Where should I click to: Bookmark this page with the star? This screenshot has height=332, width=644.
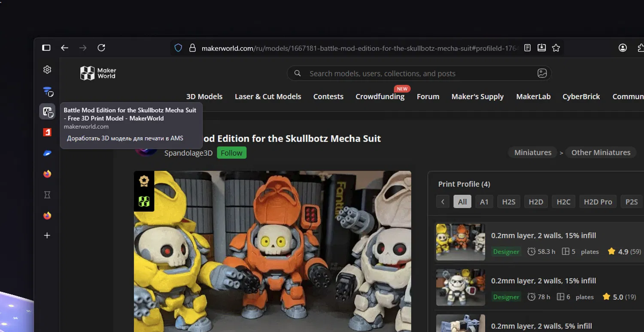pyautogui.click(x=556, y=48)
